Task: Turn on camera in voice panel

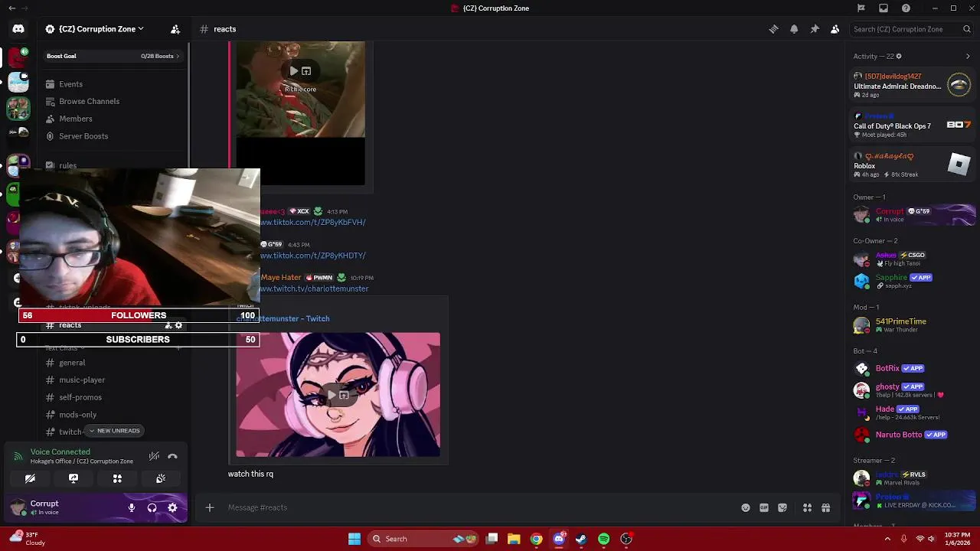Action: tap(30, 478)
